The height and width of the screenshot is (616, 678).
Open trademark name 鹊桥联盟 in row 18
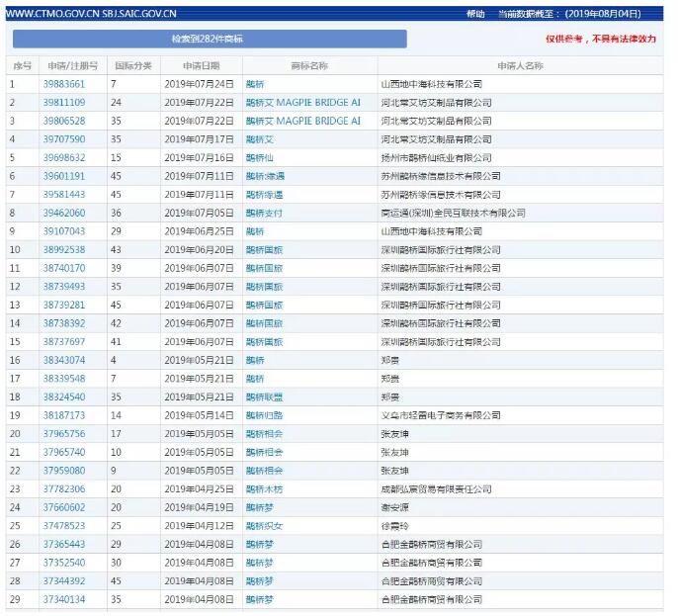point(264,396)
